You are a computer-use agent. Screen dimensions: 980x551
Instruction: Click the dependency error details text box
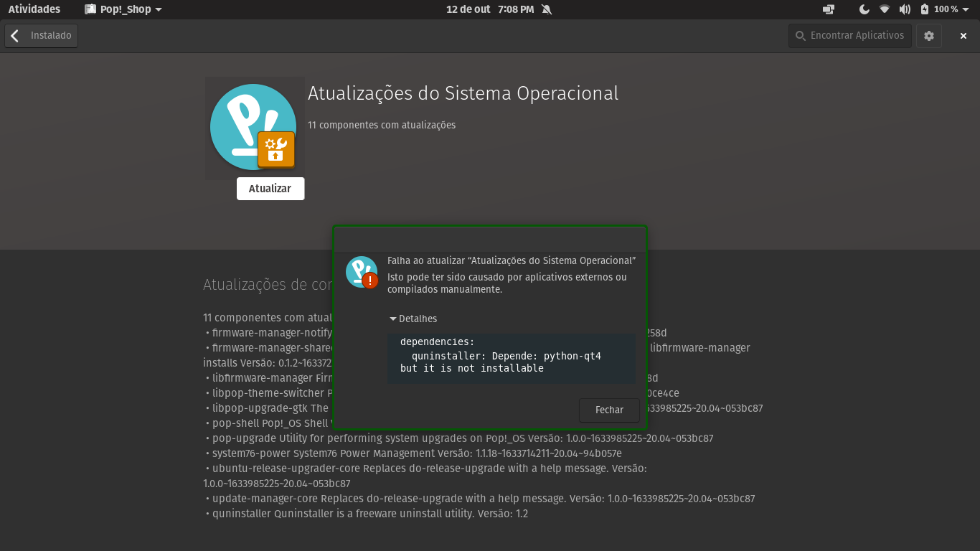pos(512,358)
